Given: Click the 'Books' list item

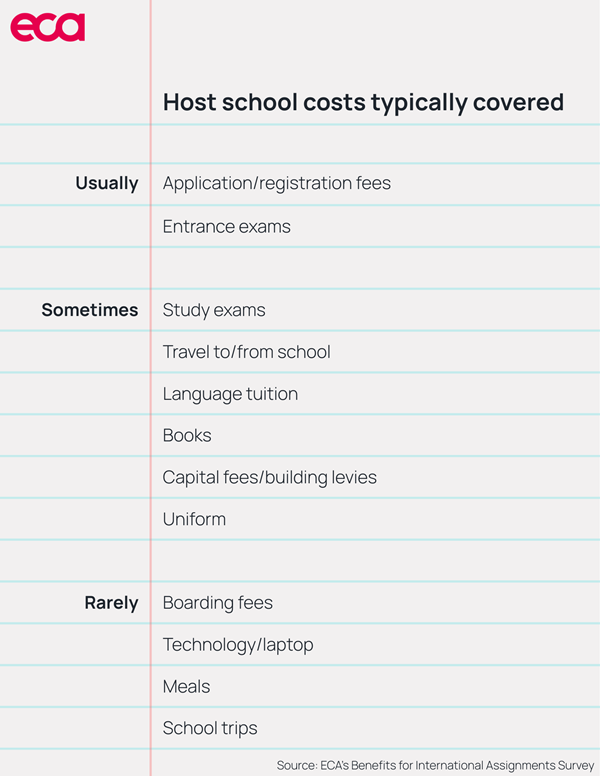Looking at the screenshot, I should (187, 436).
